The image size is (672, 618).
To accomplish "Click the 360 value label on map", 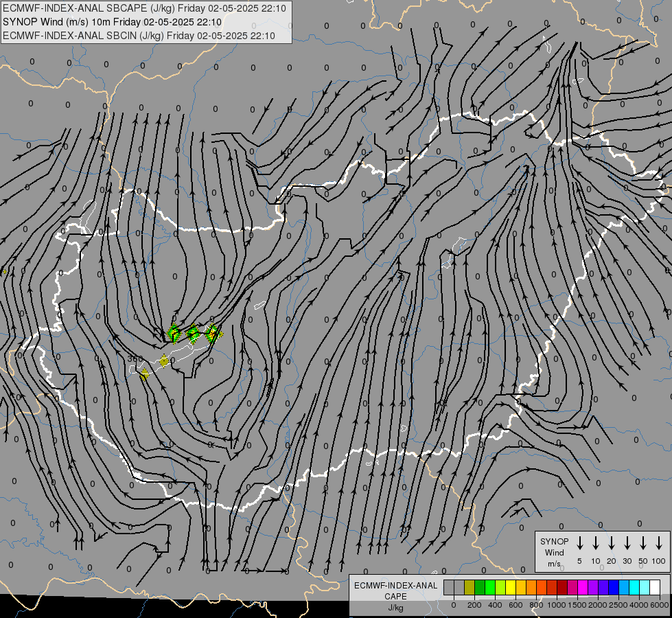I will [135, 359].
